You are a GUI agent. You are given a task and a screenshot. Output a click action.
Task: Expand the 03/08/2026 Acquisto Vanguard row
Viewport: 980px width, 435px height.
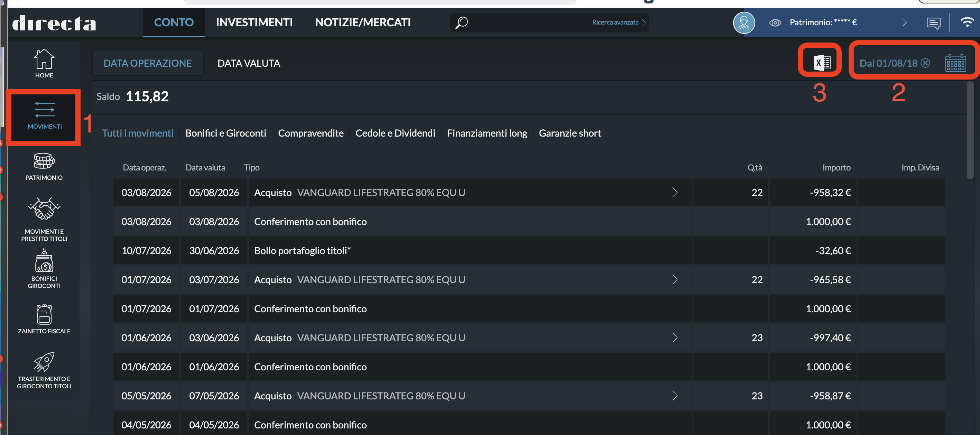point(675,193)
